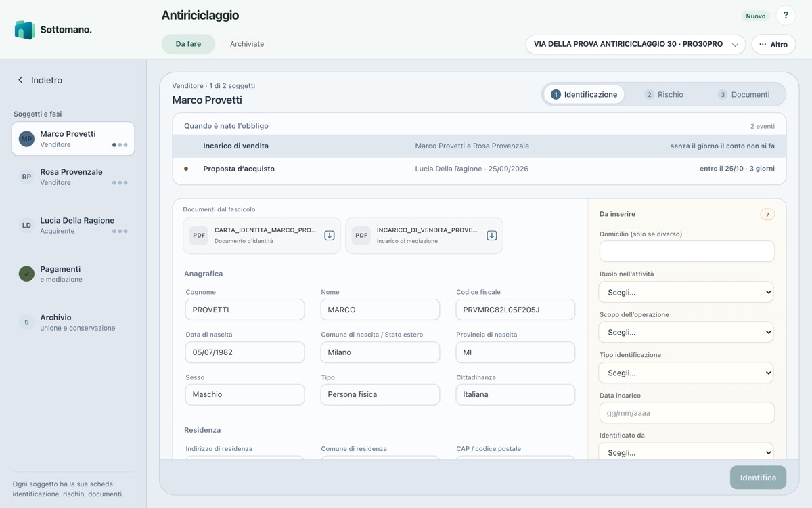Open the Altro more-options menu
812x508 pixels.
point(773,44)
